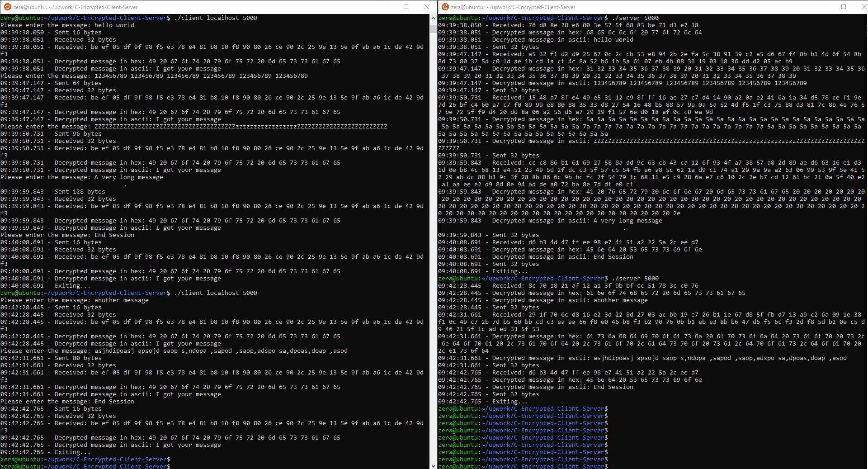Click '09:42:31.661 - Sent 32 bytes' in the right terminal

click(489, 365)
